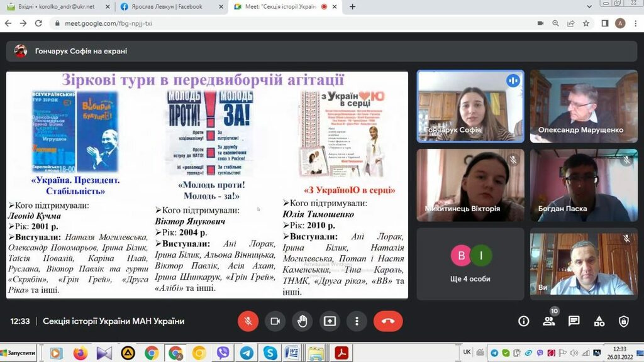Toggle the camera button in Meet

[x=275, y=321]
